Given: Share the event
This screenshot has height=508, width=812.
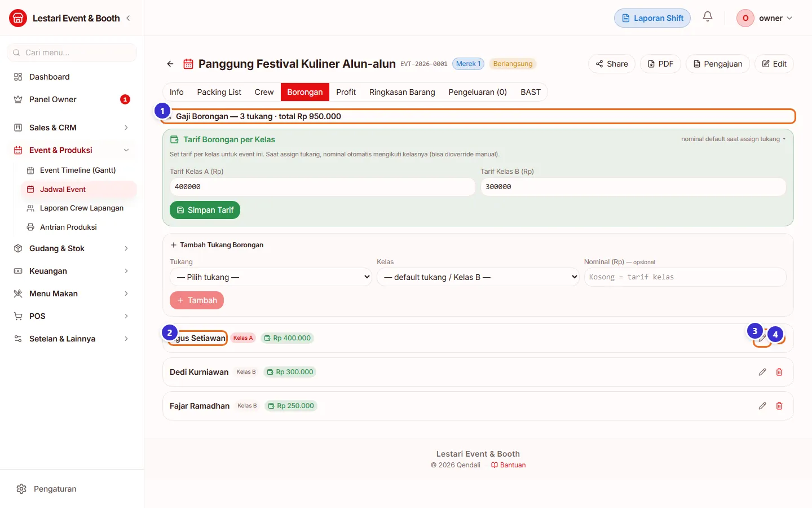Looking at the screenshot, I should pos(612,64).
